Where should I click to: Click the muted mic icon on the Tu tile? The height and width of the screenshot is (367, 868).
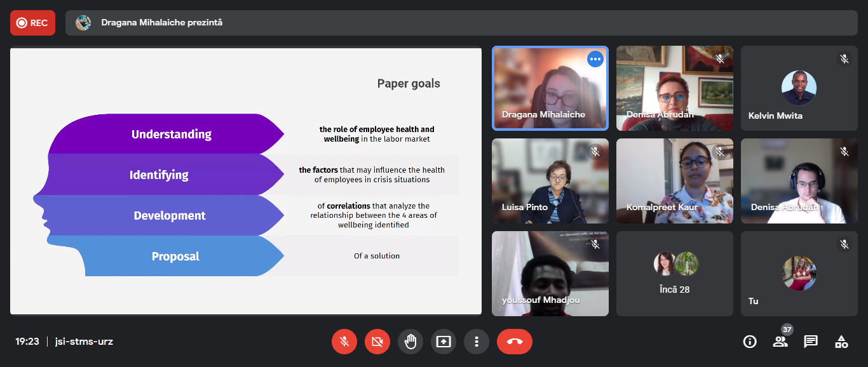coord(844,244)
